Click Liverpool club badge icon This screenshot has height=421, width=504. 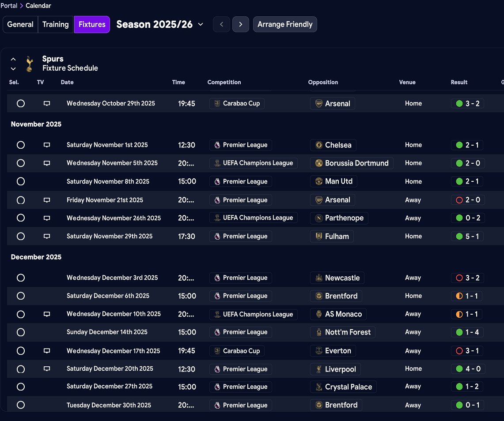[318, 369]
